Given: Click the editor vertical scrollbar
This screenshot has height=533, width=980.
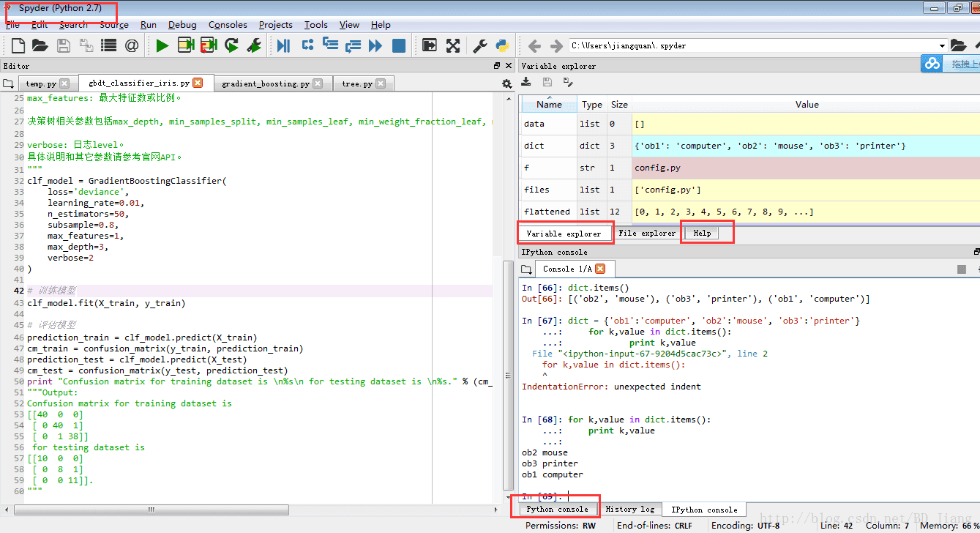Looking at the screenshot, I should pyautogui.click(x=508, y=375).
